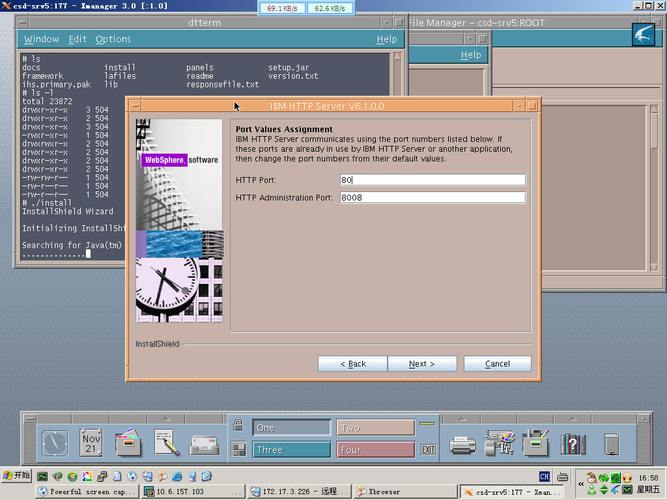Open the Printer icon in front panel
667x500 pixels.
click(x=462, y=441)
